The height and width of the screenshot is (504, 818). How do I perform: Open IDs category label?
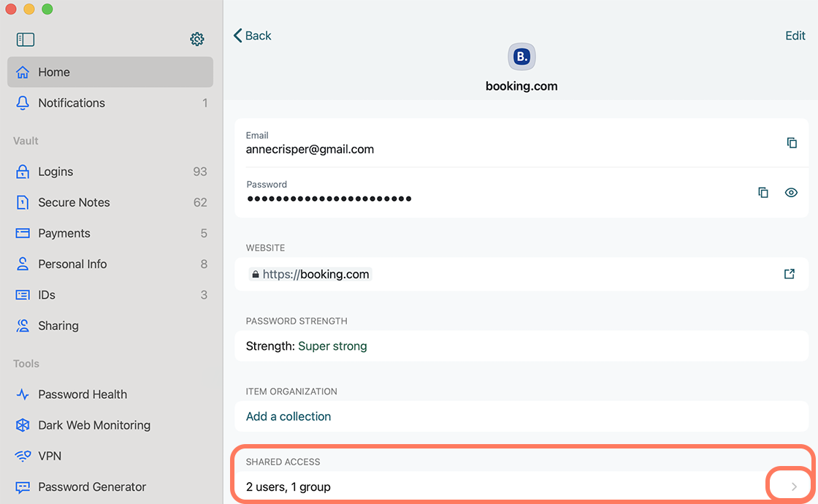tap(47, 295)
